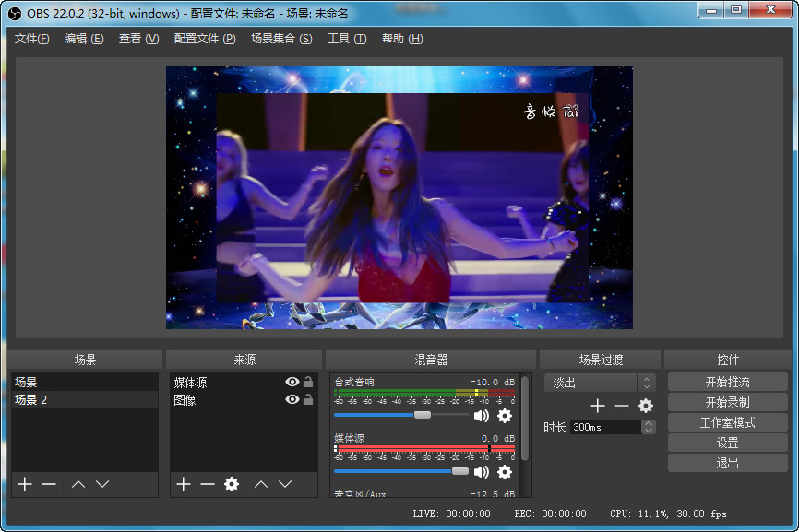Open the 编辑(E) menu
The height and width of the screenshot is (532, 799).
tap(84, 39)
